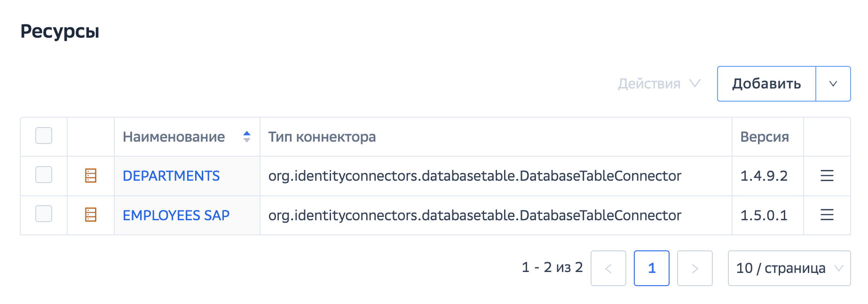Click the EMPLOYEES SAP resource table icon
Screen dimensions: 868x304
[x=90, y=215]
